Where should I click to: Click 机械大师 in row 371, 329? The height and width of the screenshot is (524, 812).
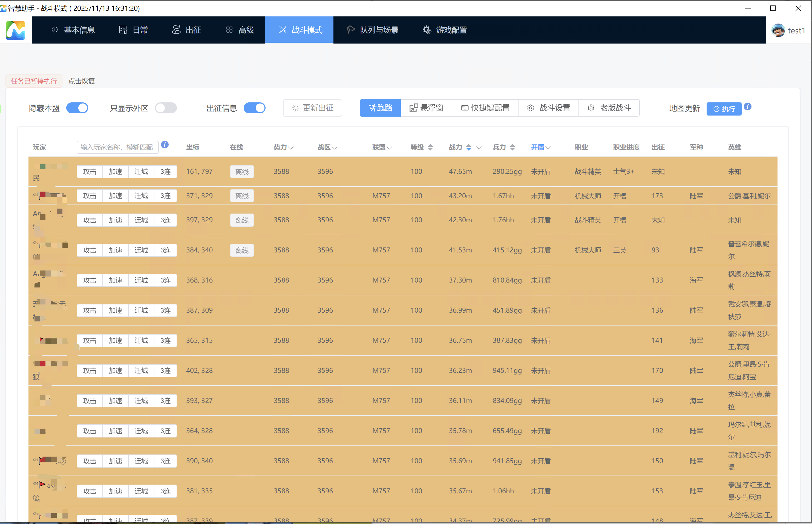588,196
